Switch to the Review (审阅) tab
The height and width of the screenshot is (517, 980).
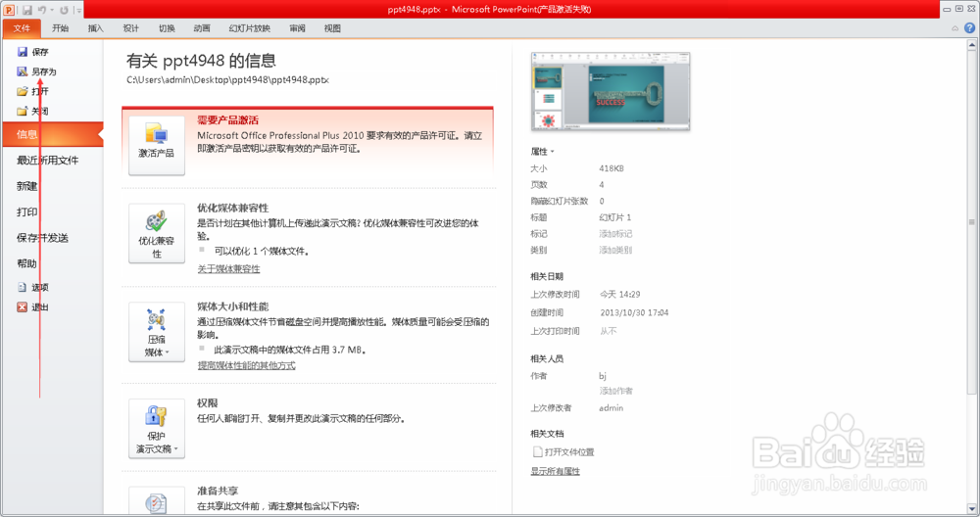click(x=298, y=28)
